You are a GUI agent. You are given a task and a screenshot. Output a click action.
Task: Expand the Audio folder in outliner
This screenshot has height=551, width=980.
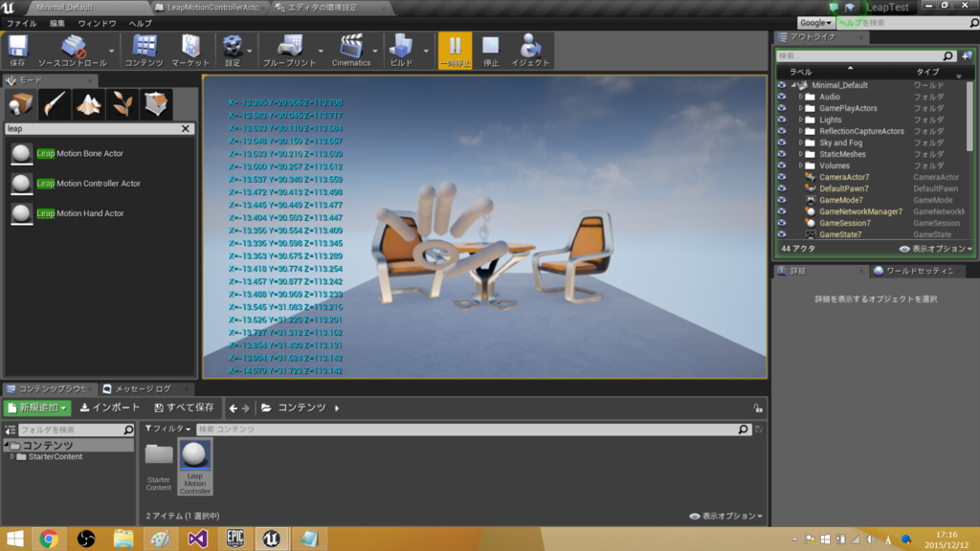coord(801,97)
